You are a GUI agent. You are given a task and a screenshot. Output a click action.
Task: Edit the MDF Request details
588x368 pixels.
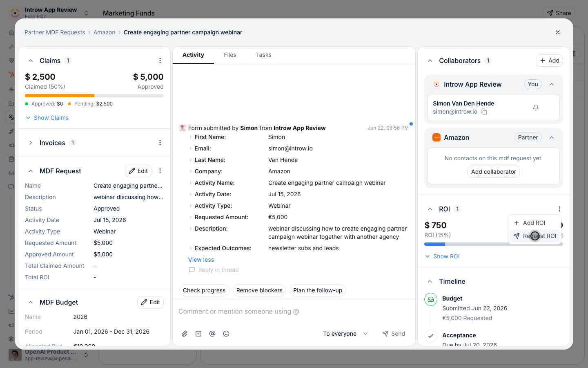(x=138, y=171)
